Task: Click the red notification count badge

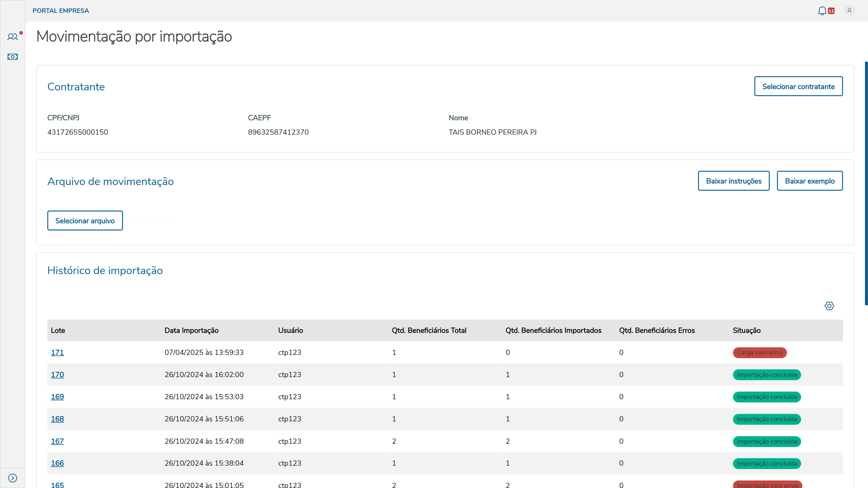Action: pos(831,11)
